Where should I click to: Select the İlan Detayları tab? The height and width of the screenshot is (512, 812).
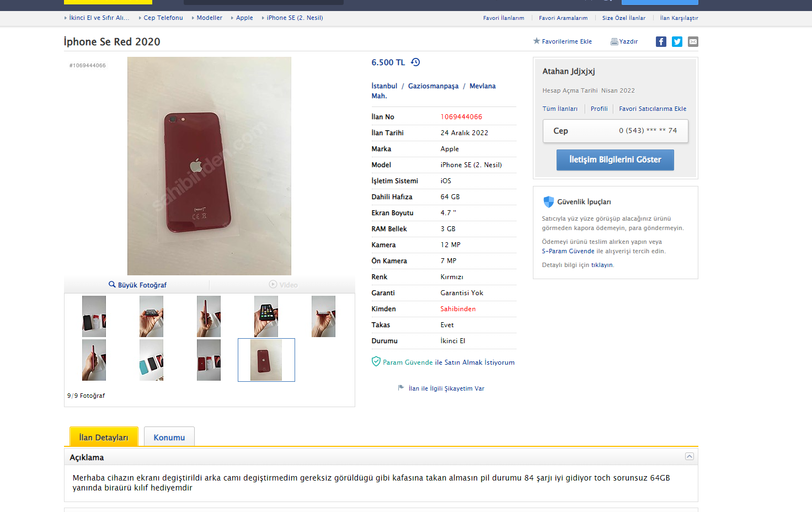click(104, 437)
